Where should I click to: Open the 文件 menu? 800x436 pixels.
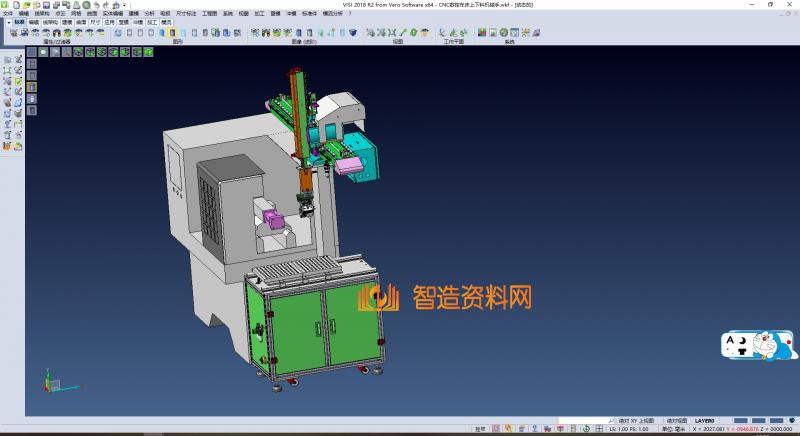click(8, 13)
